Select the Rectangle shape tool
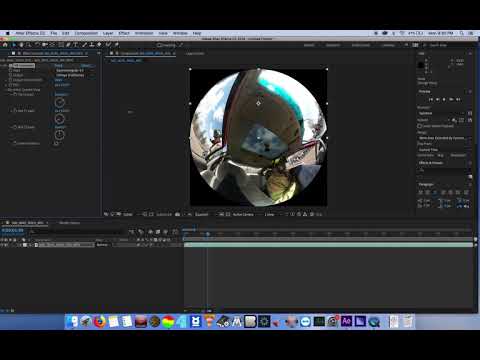Viewport: 480px width, 360px height. click(61, 45)
